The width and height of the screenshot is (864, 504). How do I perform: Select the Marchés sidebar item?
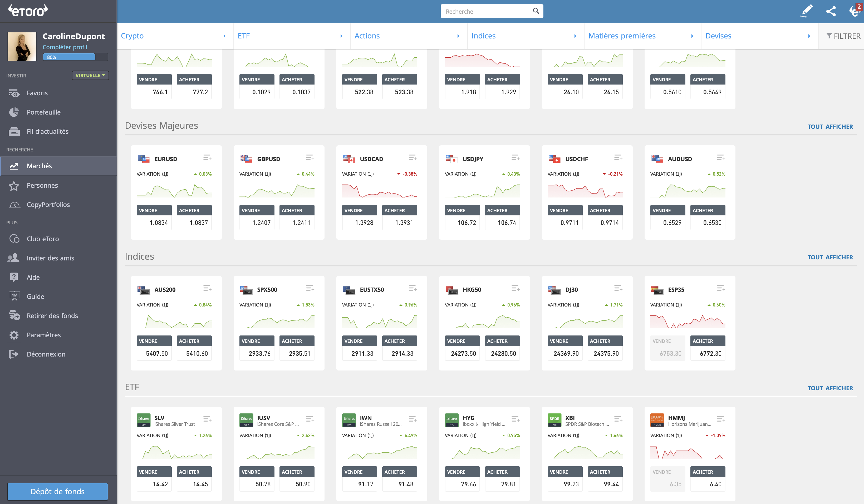coord(58,166)
